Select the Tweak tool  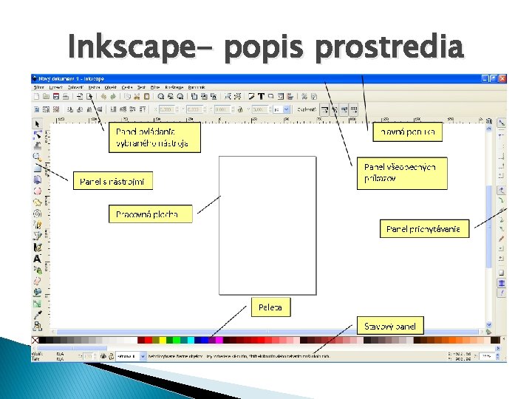tap(38, 146)
